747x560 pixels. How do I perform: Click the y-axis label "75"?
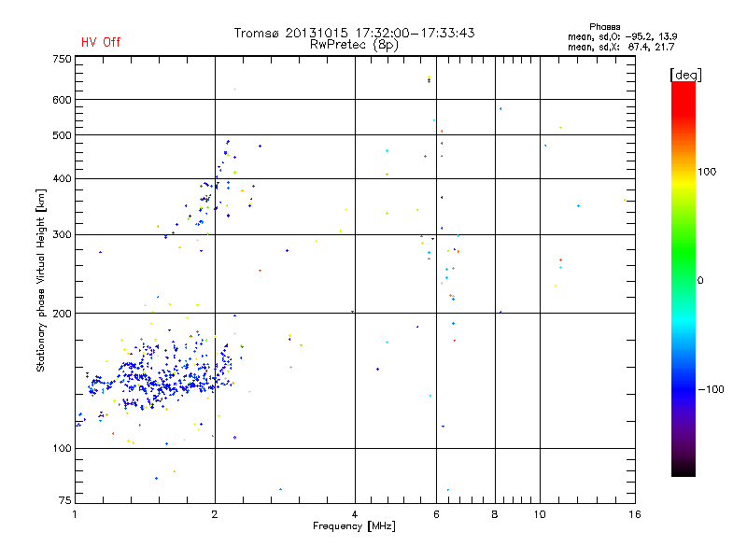click(65, 500)
